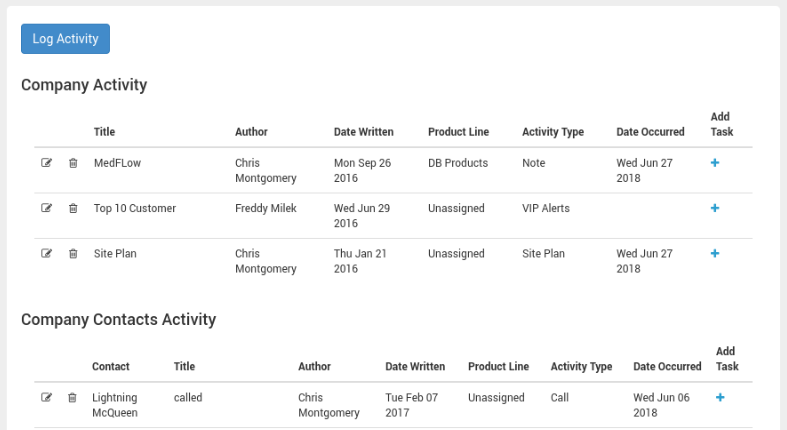Select Lightning McQueen contact name
The height and width of the screenshot is (430, 787).
click(114, 405)
